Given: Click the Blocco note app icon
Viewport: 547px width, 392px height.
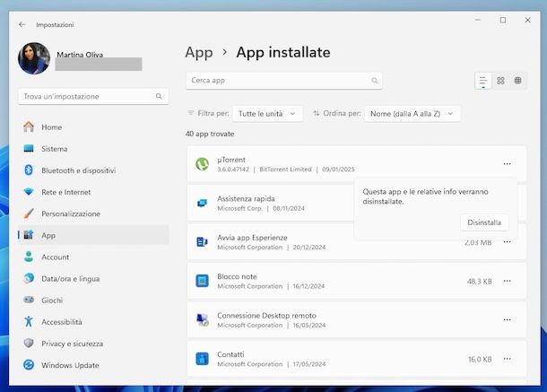Looking at the screenshot, I should click(202, 281).
